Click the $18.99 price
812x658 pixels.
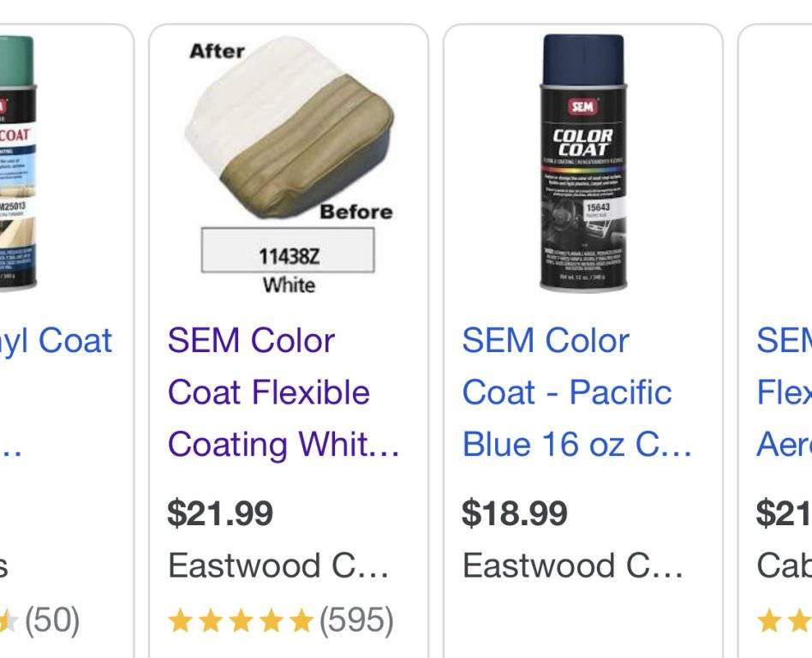pos(514,513)
